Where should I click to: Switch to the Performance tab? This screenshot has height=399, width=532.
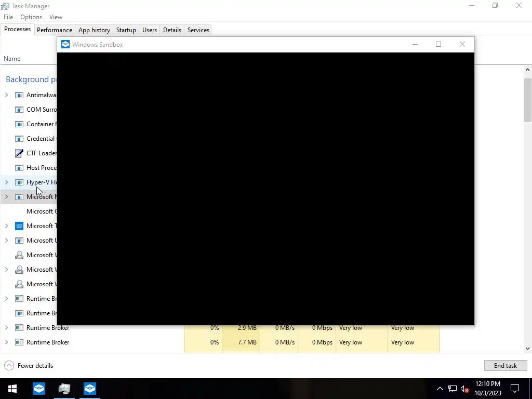[x=54, y=30]
